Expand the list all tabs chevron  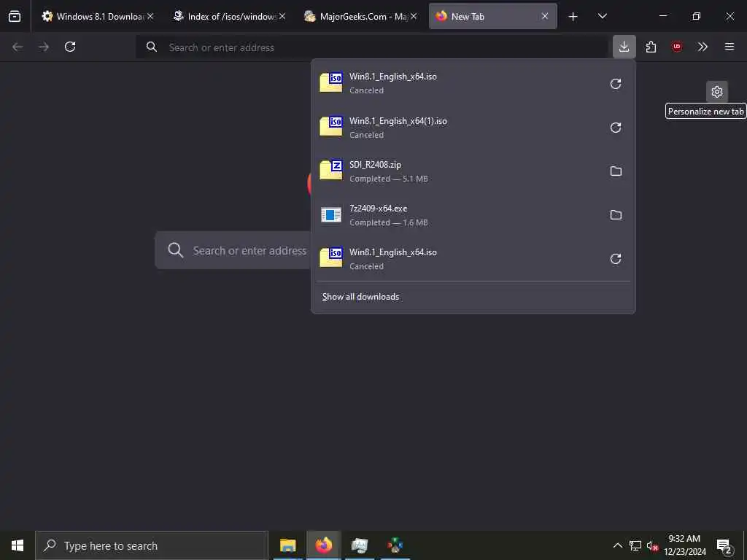602,16
